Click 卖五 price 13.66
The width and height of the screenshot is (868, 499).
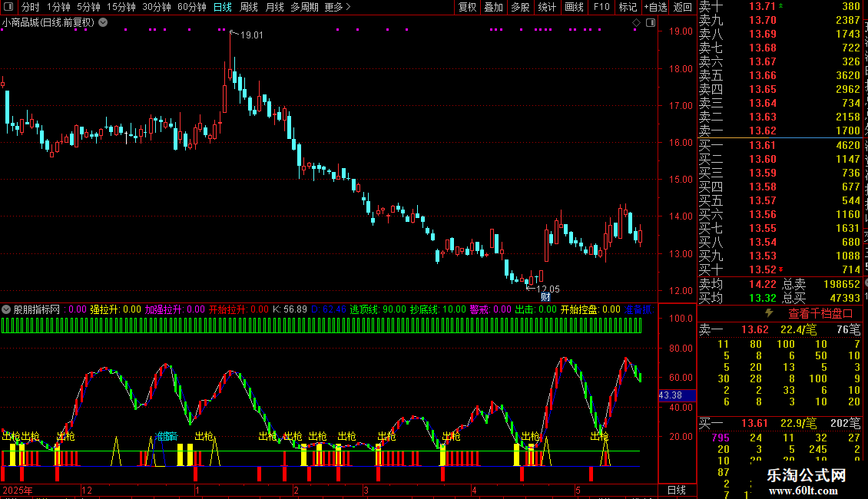762,75
